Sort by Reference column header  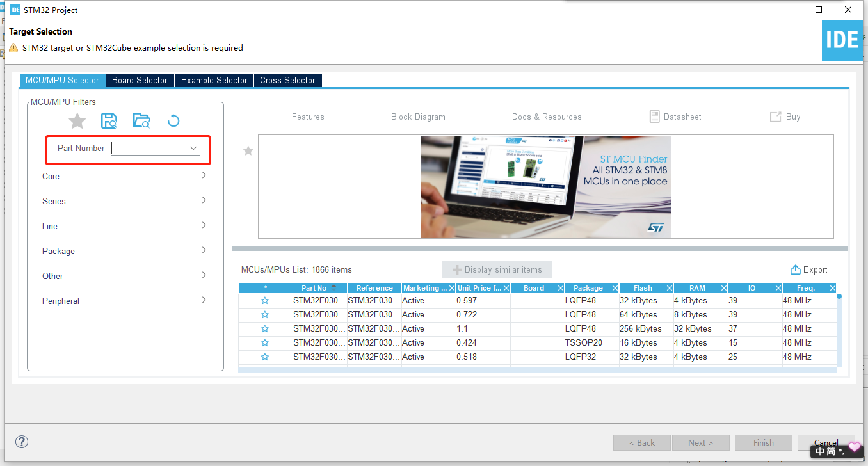click(374, 288)
